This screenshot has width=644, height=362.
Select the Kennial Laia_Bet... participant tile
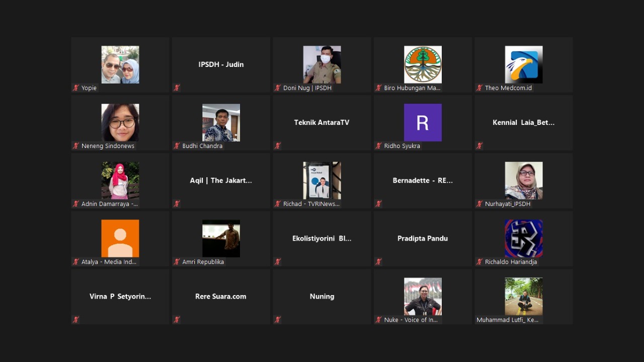(523, 122)
